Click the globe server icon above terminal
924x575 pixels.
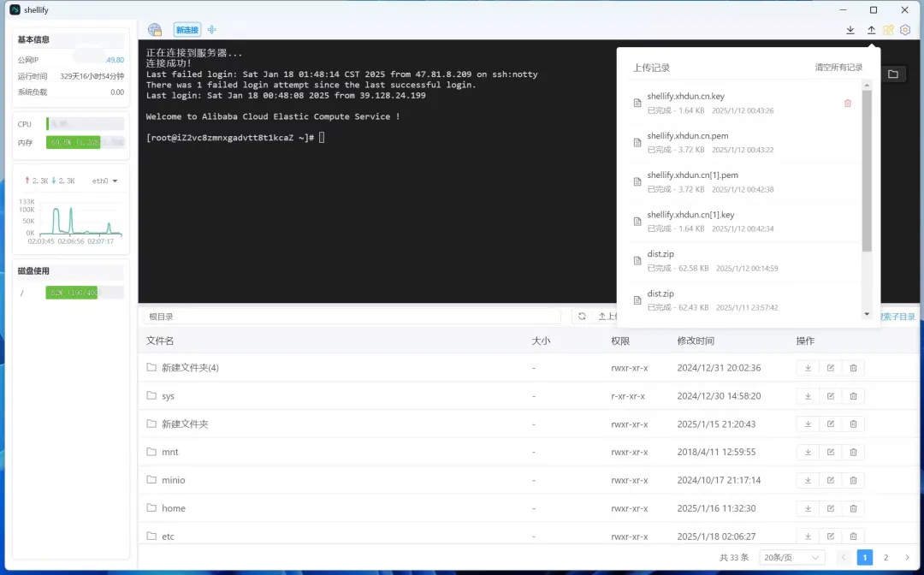(x=155, y=30)
